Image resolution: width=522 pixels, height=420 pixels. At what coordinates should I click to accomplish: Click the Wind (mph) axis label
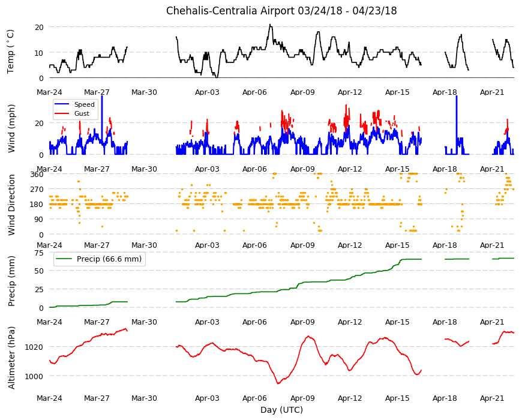coord(11,128)
